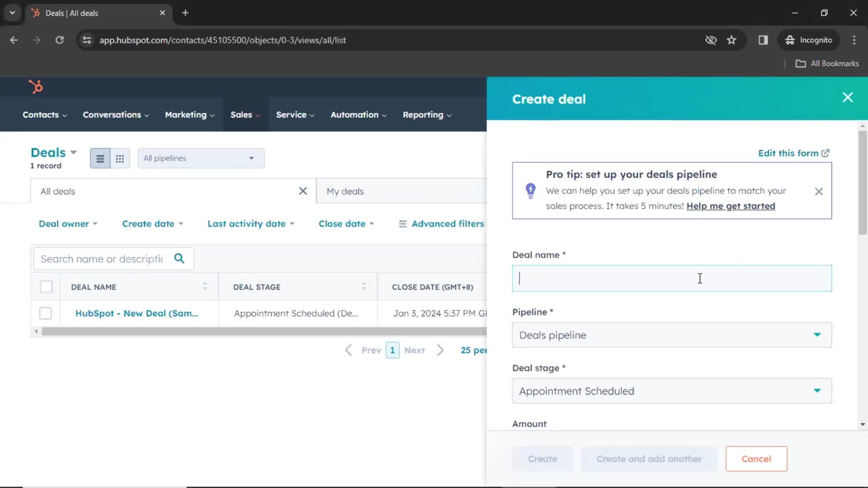This screenshot has width=868, height=488.
Task: Open the All pipelines dropdown
Action: (x=201, y=159)
